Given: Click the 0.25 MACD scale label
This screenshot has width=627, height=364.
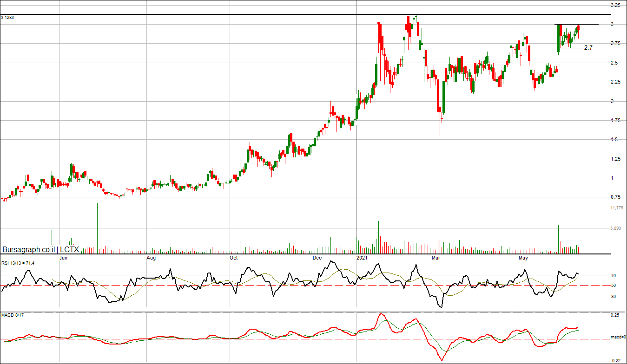Looking at the screenshot, I should click(614, 316).
